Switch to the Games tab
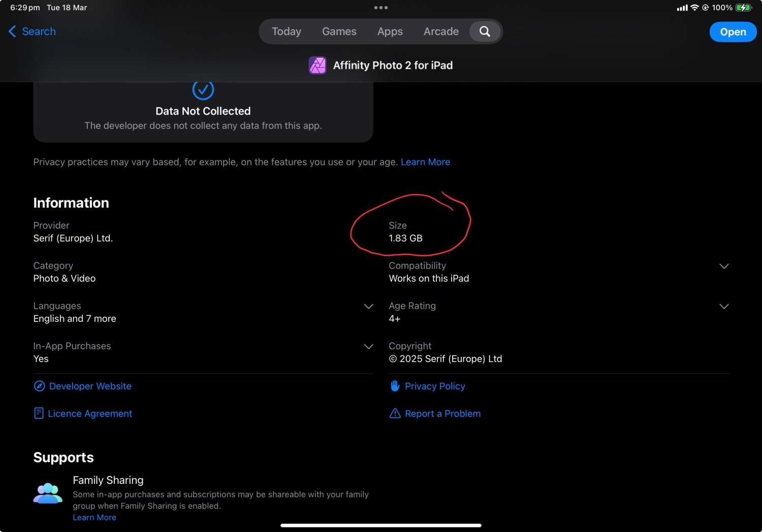 click(x=339, y=31)
